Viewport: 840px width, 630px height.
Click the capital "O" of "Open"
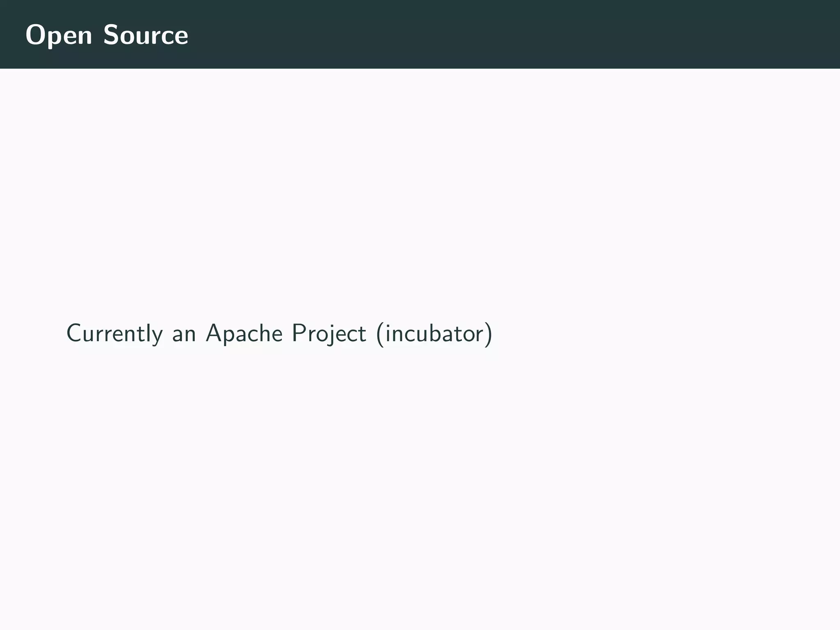(x=35, y=35)
